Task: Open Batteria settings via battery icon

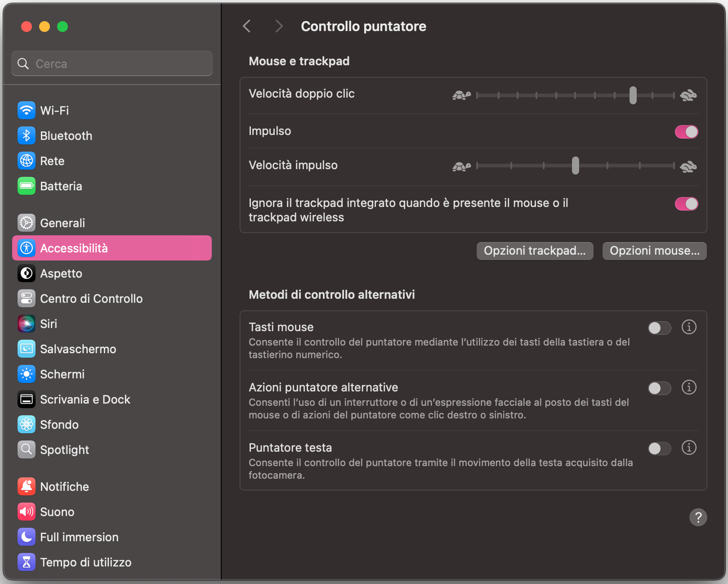Action: pos(27,186)
